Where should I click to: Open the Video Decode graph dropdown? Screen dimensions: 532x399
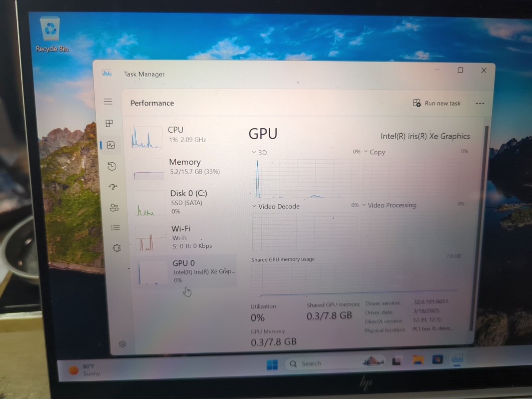[x=276, y=206]
